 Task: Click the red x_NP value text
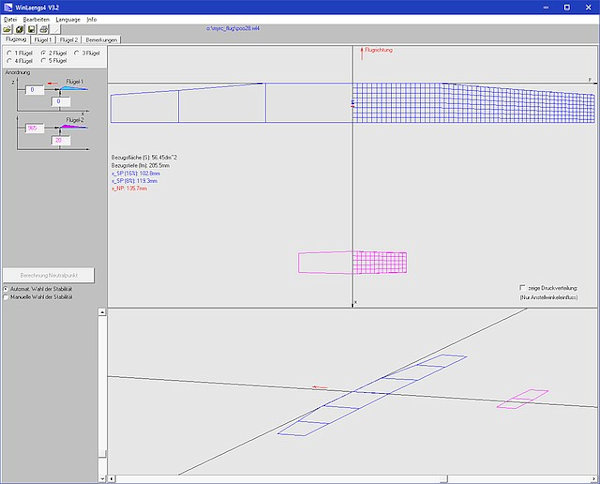pos(129,189)
